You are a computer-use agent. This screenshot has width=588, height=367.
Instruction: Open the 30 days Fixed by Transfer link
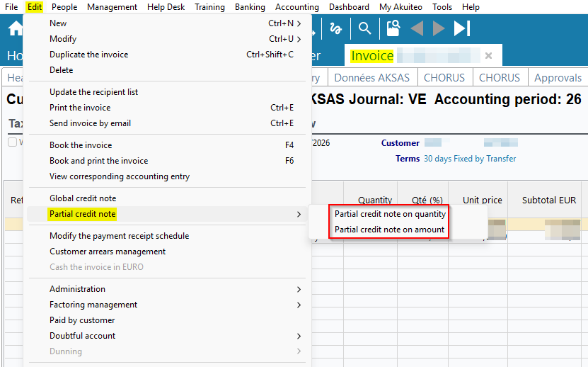coord(469,159)
